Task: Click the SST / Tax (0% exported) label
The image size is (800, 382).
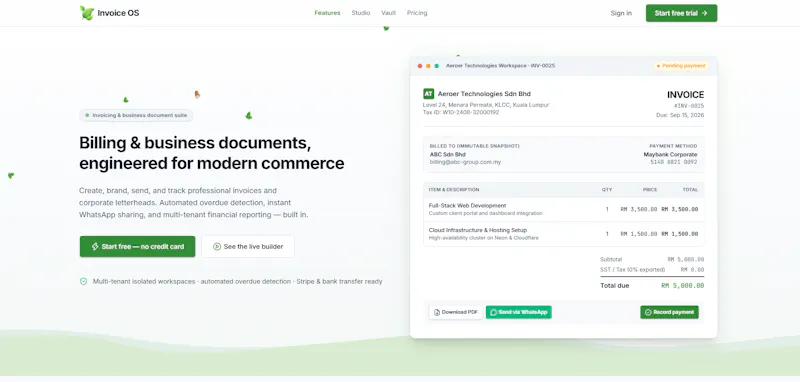Action: tap(633, 269)
